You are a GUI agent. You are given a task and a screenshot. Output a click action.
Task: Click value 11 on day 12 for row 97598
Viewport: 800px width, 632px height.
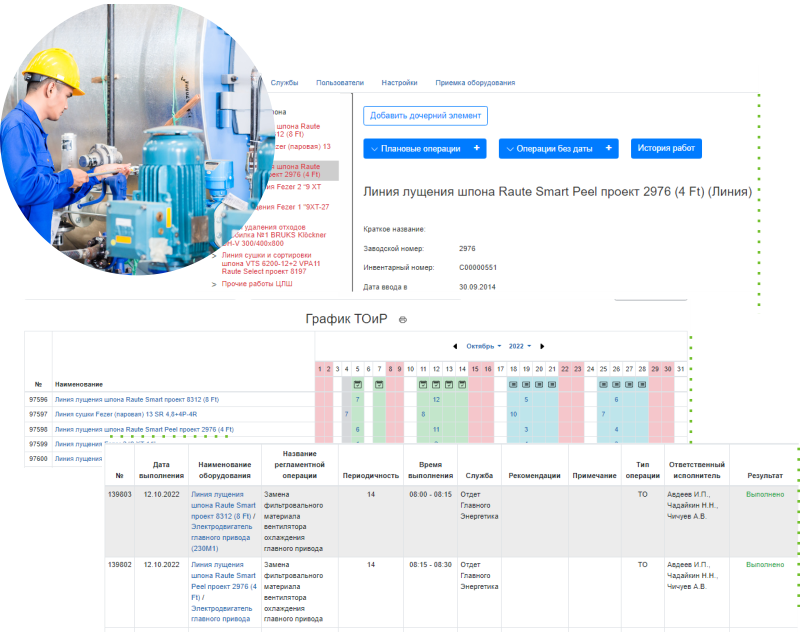coord(436,429)
